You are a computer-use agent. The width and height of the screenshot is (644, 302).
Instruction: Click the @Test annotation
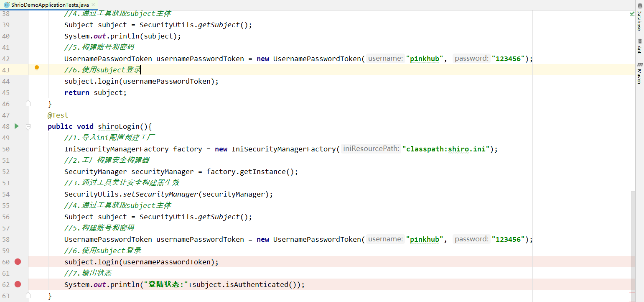click(58, 115)
